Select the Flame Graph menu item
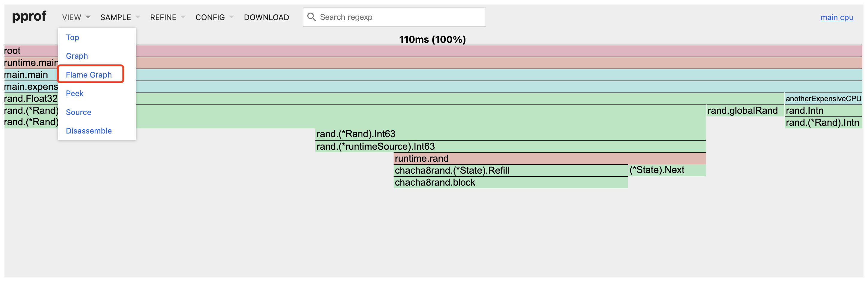 point(89,75)
